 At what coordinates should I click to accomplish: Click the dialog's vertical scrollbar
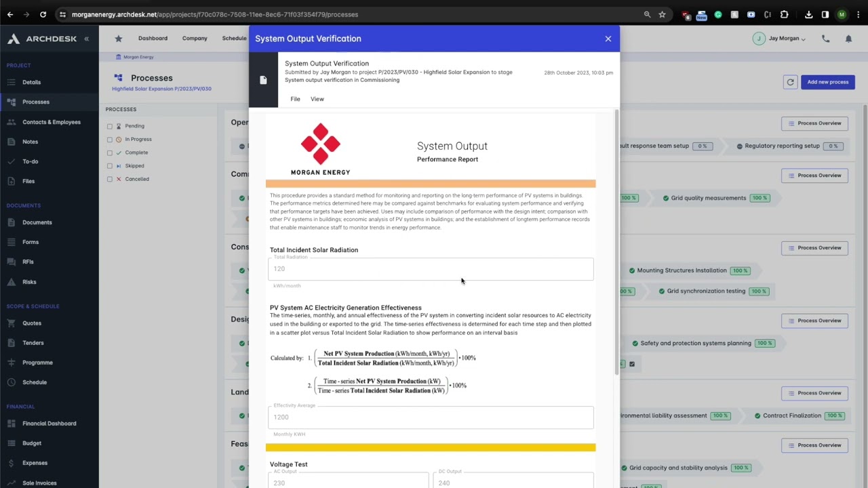coord(616,241)
